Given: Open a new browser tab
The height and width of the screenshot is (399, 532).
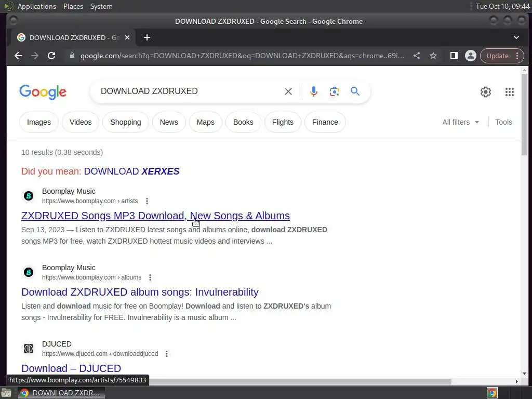Looking at the screenshot, I should point(147,37).
